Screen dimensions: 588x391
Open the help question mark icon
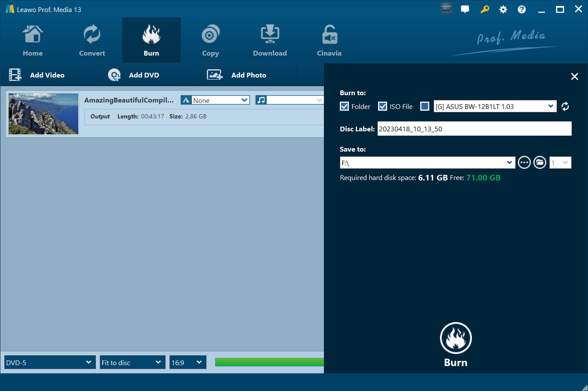tap(521, 9)
